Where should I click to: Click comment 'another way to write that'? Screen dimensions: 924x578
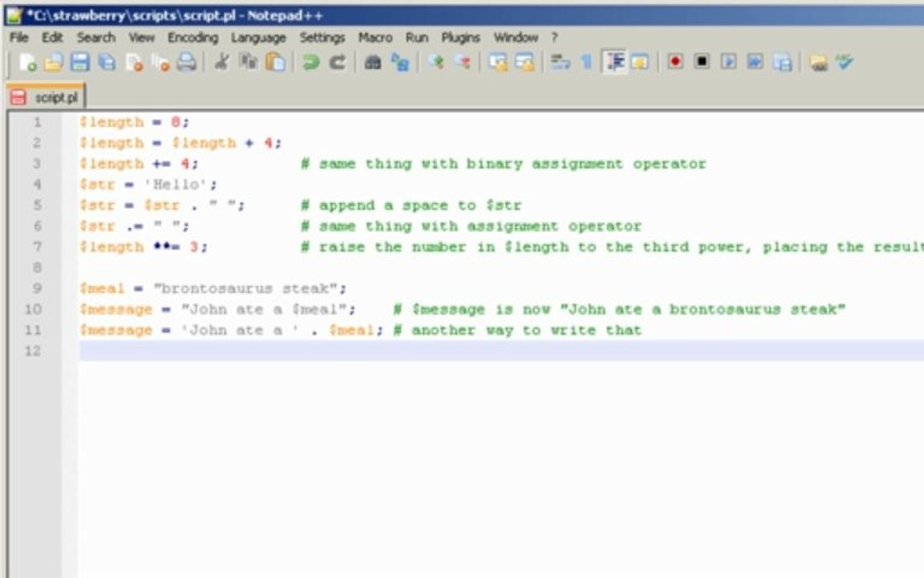click(526, 330)
